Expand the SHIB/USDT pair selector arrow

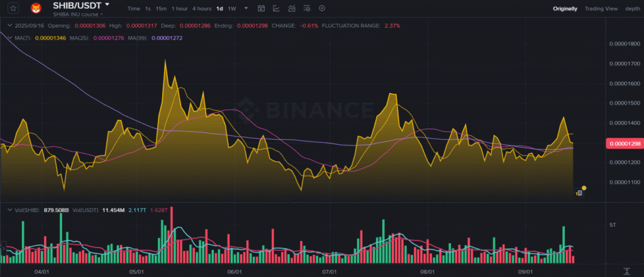(x=107, y=4)
